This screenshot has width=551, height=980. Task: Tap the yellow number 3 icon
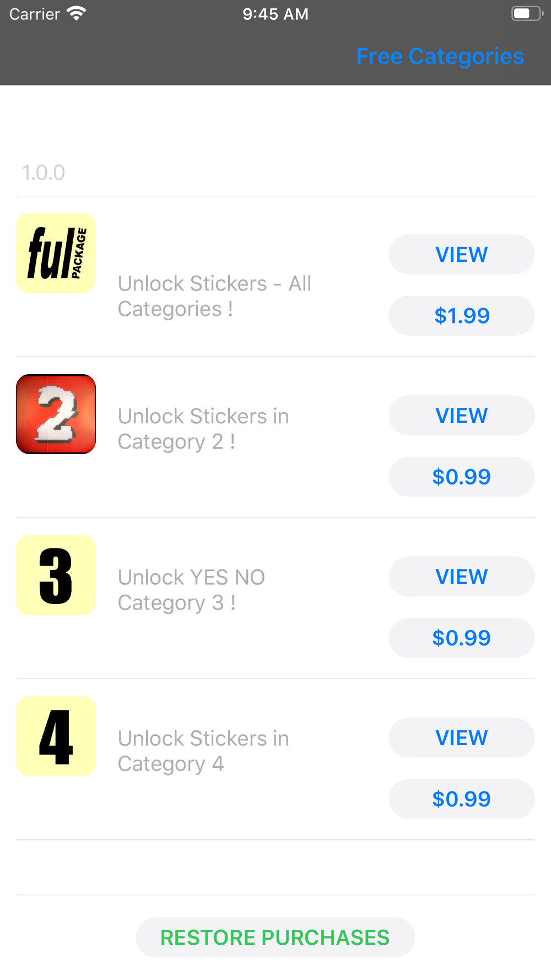click(x=56, y=575)
